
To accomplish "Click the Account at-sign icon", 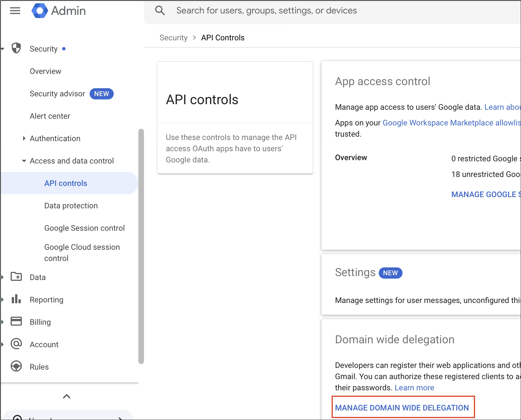I will [16, 344].
